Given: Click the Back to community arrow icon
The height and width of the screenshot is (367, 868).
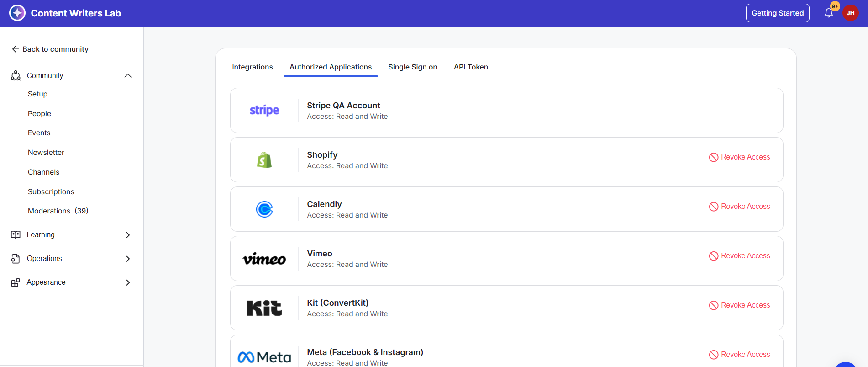Looking at the screenshot, I should pyautogui.click(x=16, y=49).
